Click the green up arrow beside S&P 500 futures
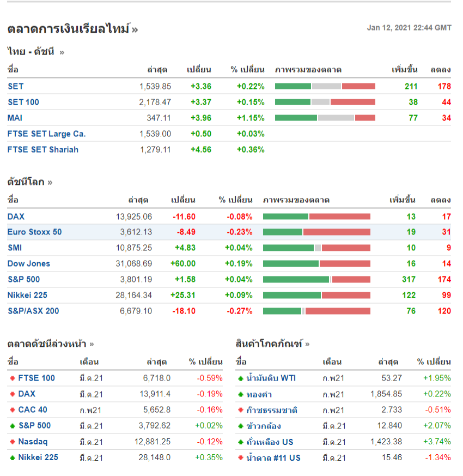463x476 pixels. tap(12, 426)
